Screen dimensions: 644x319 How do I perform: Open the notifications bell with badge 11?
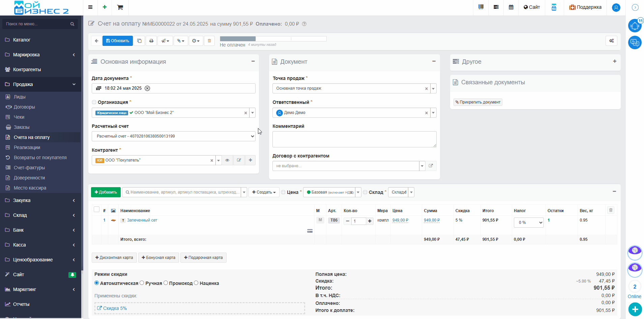(635, 26)
